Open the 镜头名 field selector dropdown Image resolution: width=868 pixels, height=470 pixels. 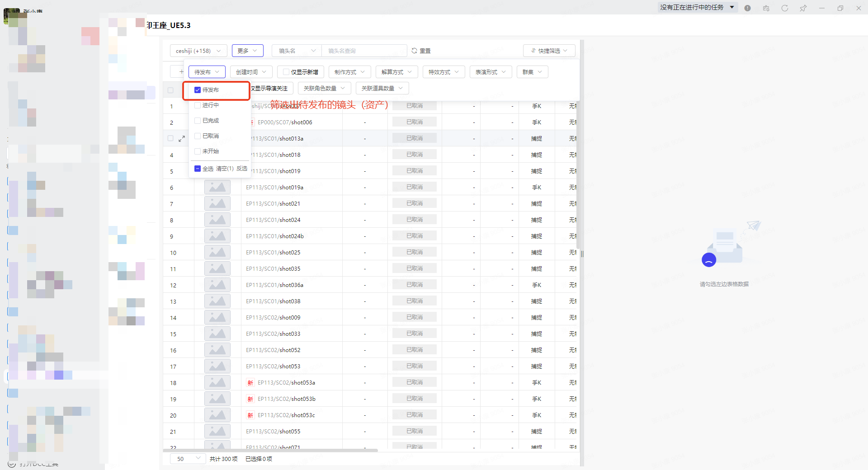(297, 51)
